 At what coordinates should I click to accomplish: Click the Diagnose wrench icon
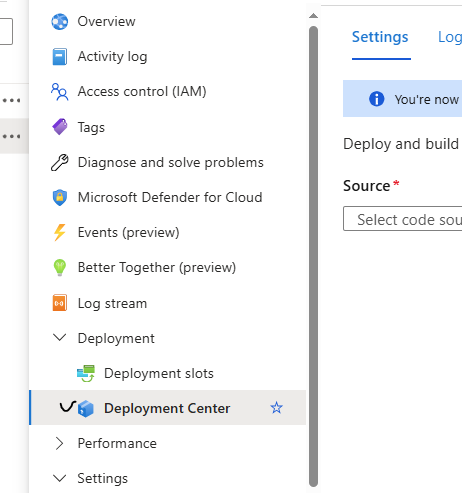tap(60, 163)
